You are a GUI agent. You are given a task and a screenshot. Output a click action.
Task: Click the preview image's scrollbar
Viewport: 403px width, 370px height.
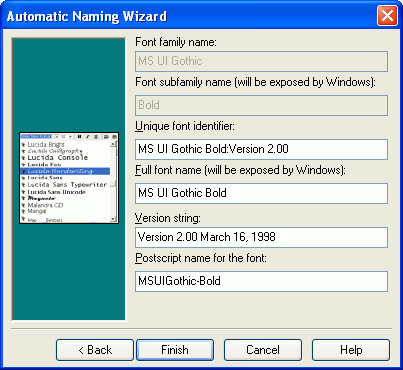(x=114, y=181)
